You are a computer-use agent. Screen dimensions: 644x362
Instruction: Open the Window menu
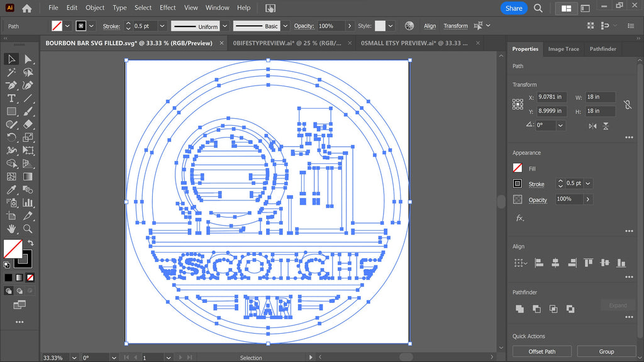(217, 8)
